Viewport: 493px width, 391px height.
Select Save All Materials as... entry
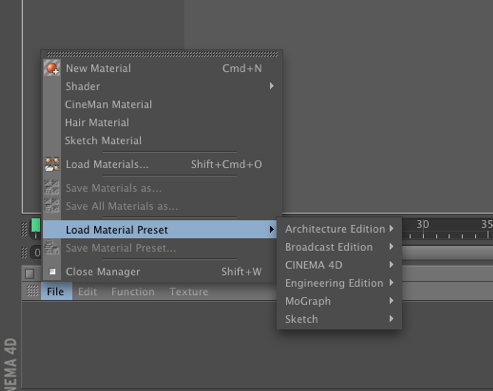(x=162, y=206)
